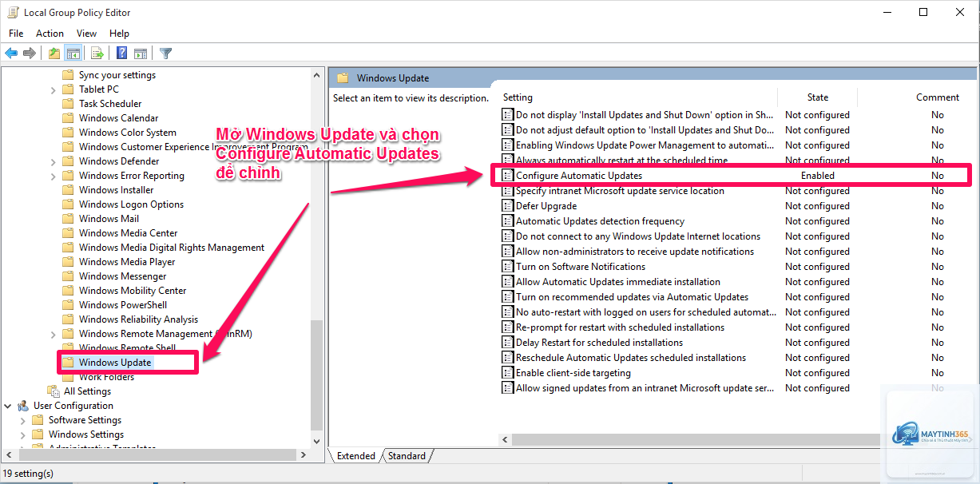The image size is (980, 484).
Task: Click icon beside Re-prompt for restart policy
Action: point(507,327)
